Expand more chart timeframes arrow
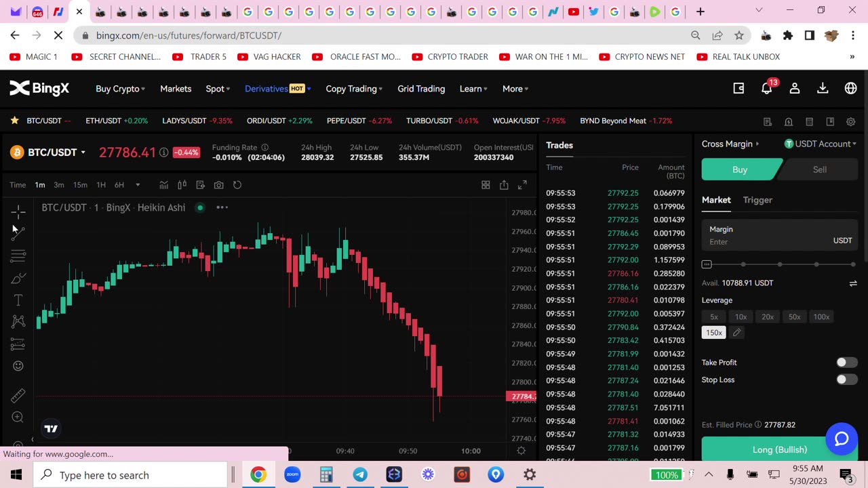Viewport: 868px width, 488px height. [138, 185]
